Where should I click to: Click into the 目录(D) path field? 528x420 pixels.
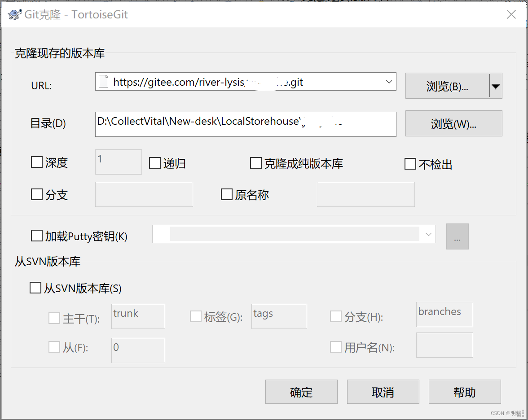tap(246, 124)
